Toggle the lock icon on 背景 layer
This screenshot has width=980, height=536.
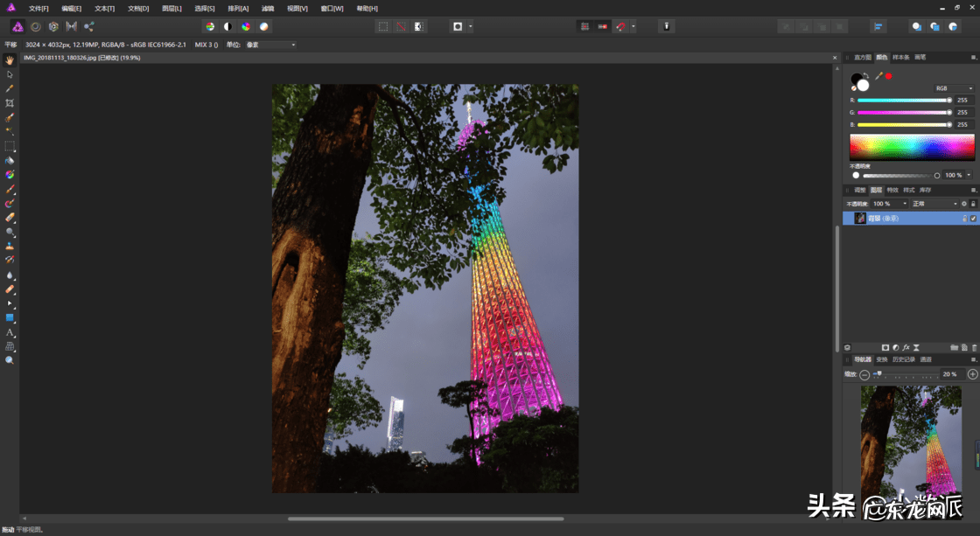click(964, 218)
